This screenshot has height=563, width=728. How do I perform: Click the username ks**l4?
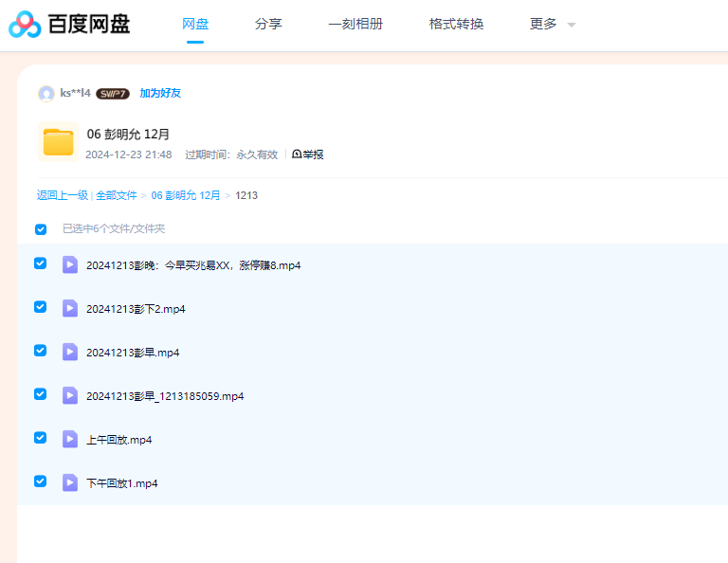point(75,93)
